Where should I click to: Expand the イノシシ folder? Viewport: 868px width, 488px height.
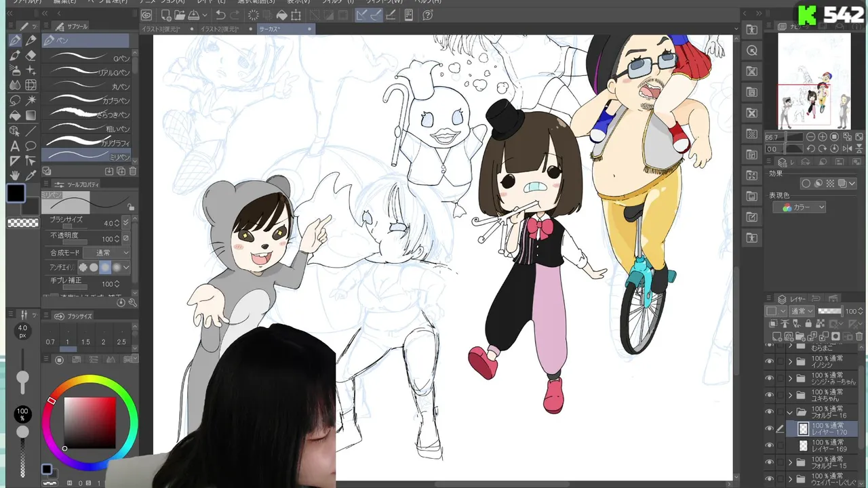[790, 361]
